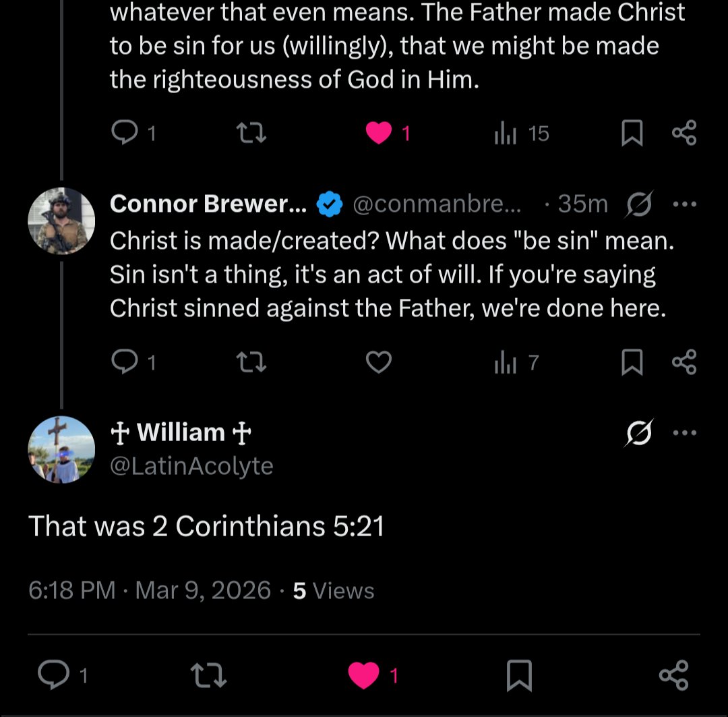The width and height of the screenshot is (728, 717).
Task: Unlike the 2 Corinthians 5:21 tweet by William
Action: 363,675
